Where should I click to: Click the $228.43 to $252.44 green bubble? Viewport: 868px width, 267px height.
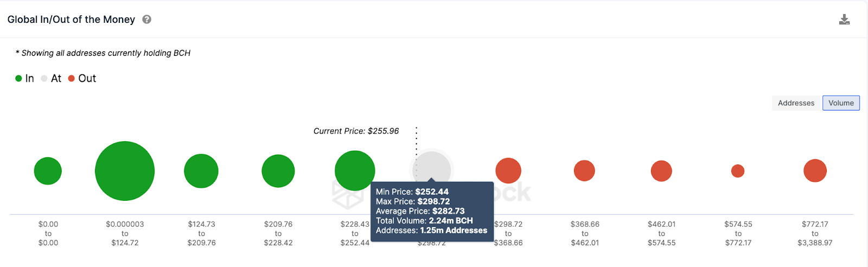click(x=355, y=170)
